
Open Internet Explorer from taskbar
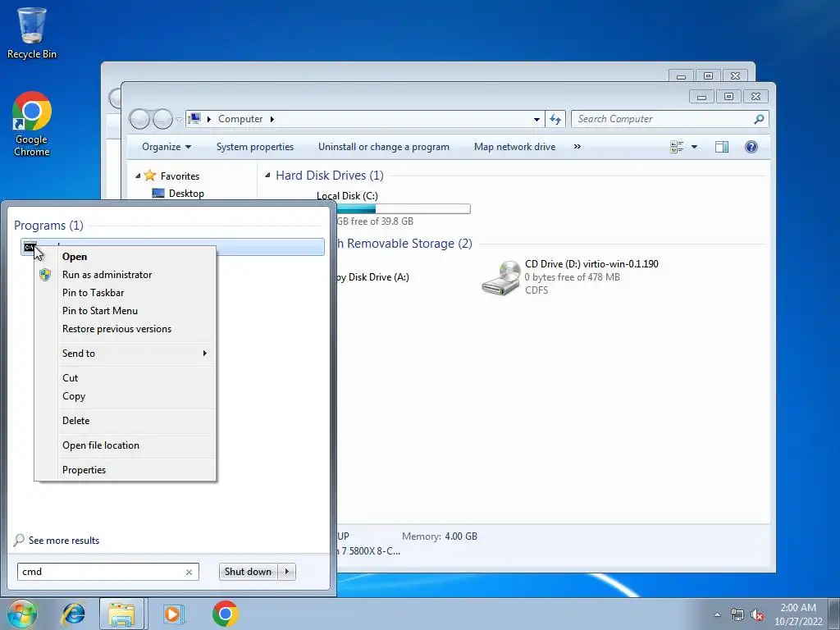tap(73, 614)
